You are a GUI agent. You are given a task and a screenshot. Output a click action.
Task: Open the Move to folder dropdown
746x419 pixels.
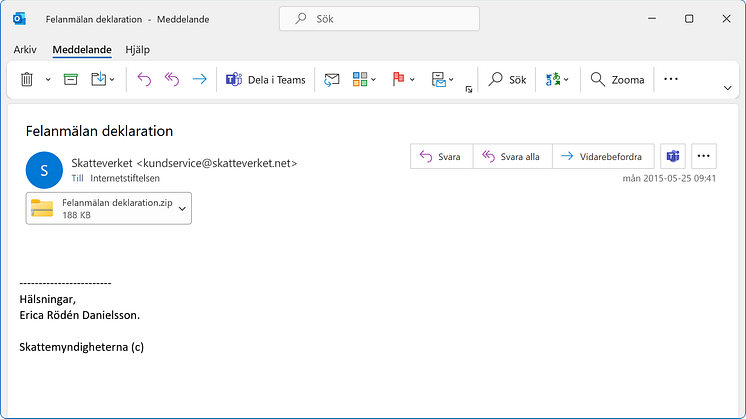coord(442,79)
